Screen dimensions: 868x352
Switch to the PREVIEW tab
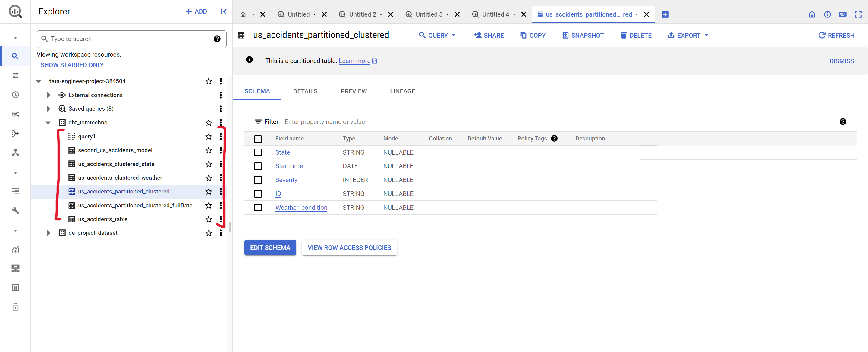coord(354,91)
